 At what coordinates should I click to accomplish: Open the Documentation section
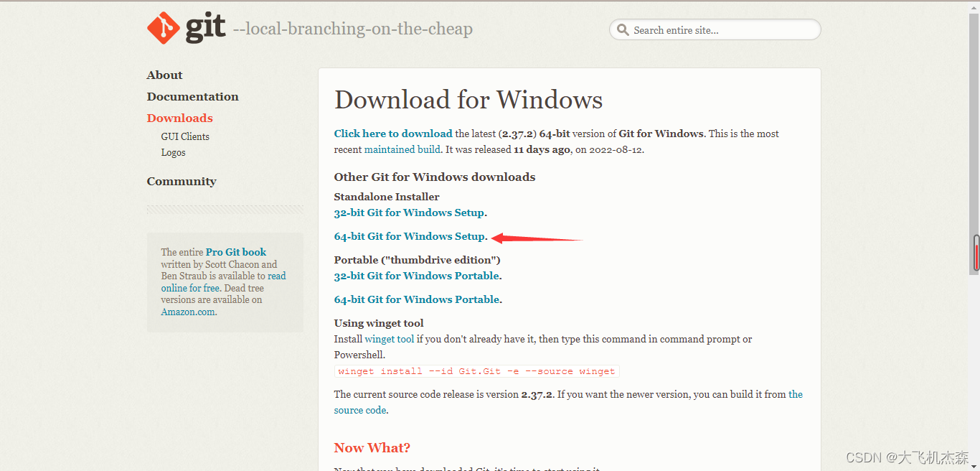193,96
